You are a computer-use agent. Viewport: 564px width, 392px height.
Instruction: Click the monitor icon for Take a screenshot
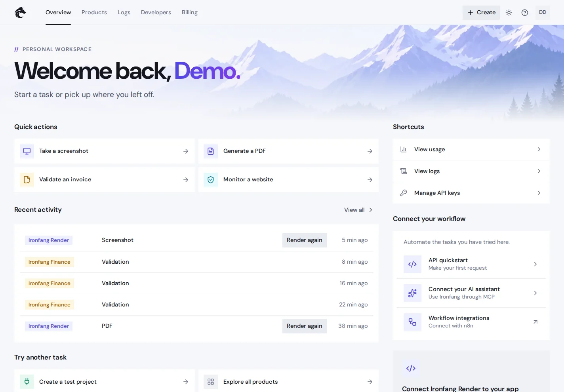click(27, 151)
